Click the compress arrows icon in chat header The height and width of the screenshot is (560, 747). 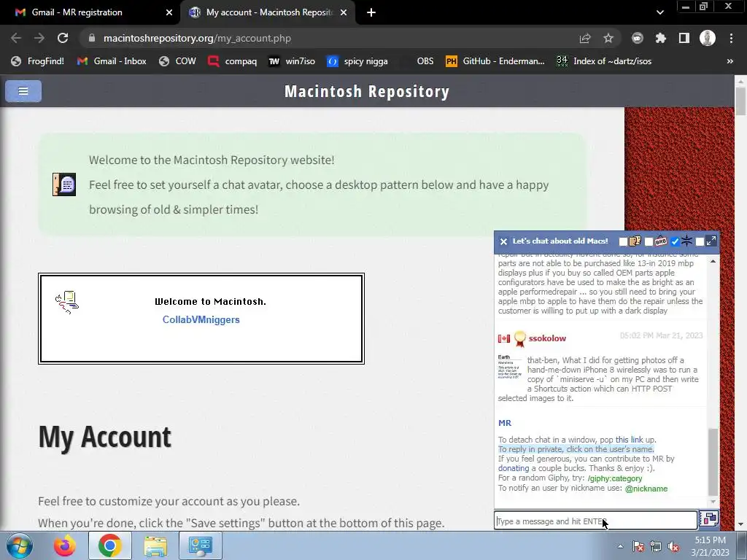[686, 241]
